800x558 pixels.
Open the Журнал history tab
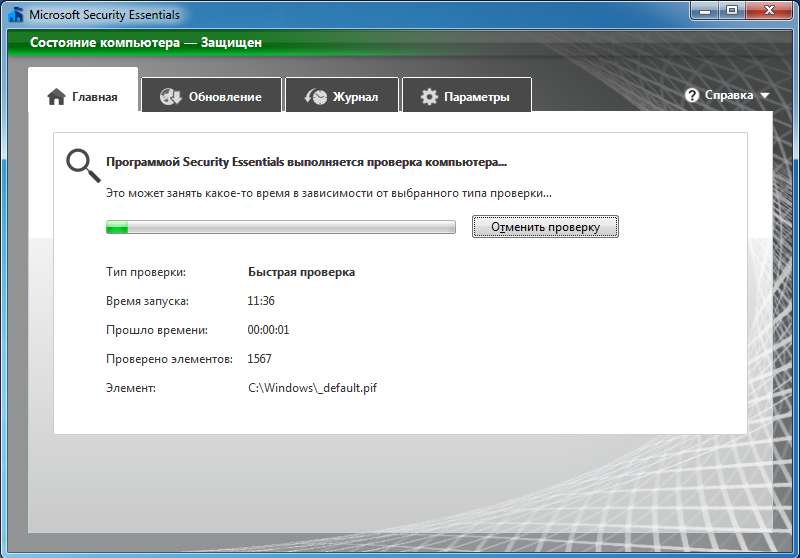pos(342,95)
